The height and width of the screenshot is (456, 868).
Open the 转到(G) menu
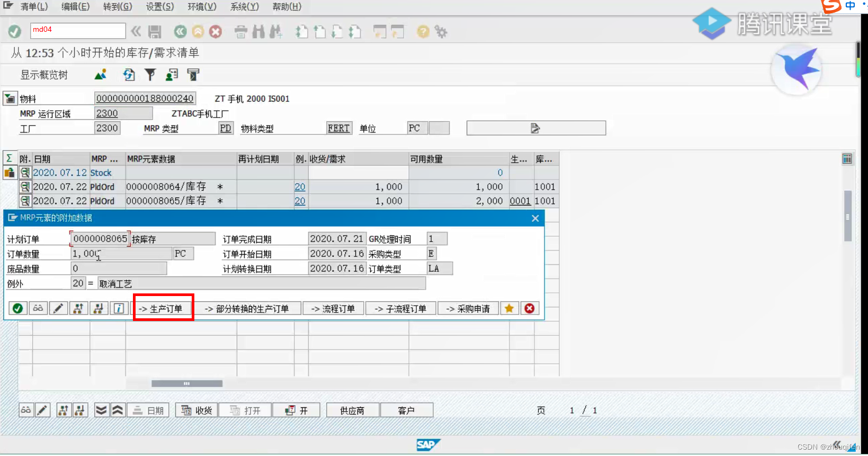pyautogui.click(x=118, y=7)
